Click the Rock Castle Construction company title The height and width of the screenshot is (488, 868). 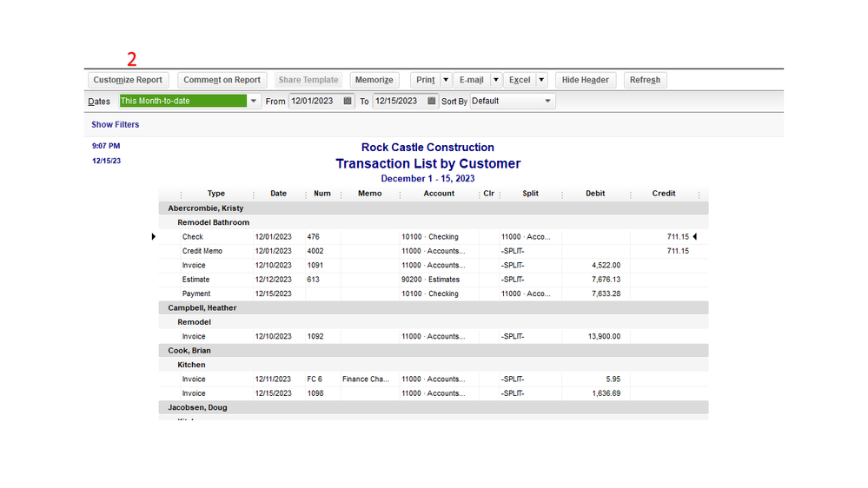tap(427, 148)
